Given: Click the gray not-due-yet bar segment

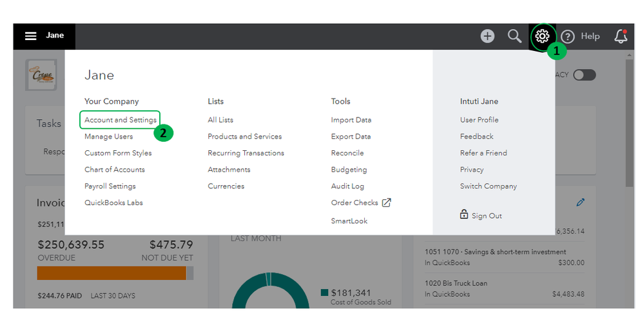Looking at the screenshot, I should coord(190,273).
